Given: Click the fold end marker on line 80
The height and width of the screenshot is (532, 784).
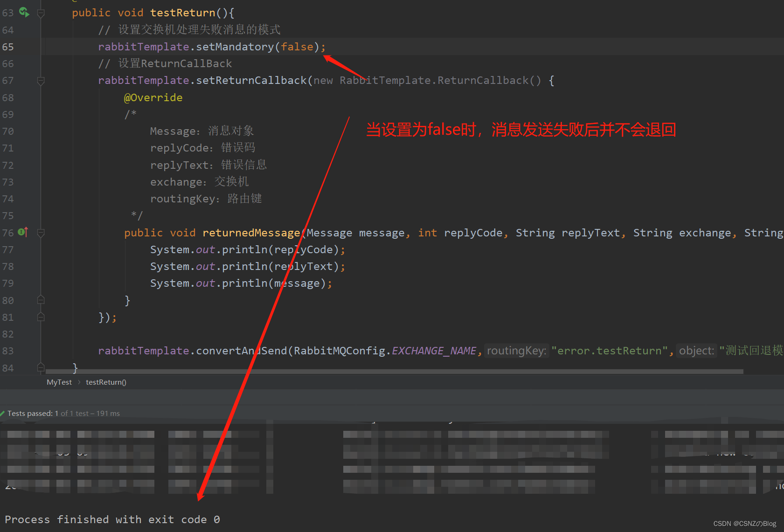Looking at the screenshot, I should point(41,300).
